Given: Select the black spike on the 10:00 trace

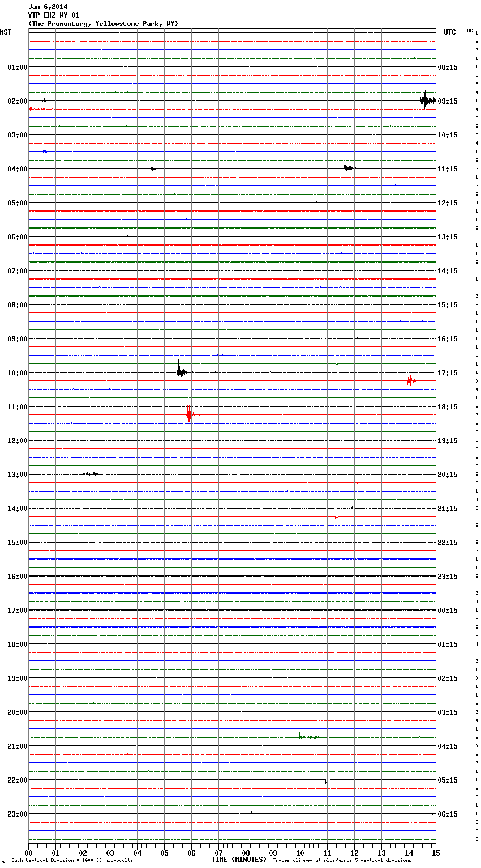Looking at the screenshot, I should point(180,372).
